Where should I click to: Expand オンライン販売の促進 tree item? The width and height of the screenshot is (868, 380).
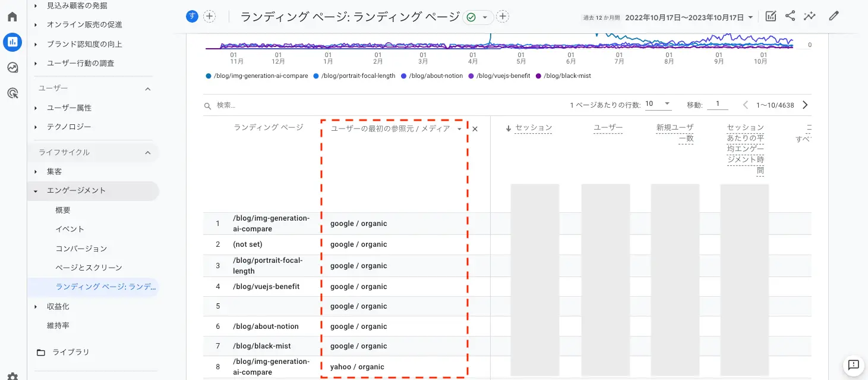point(36,25)
